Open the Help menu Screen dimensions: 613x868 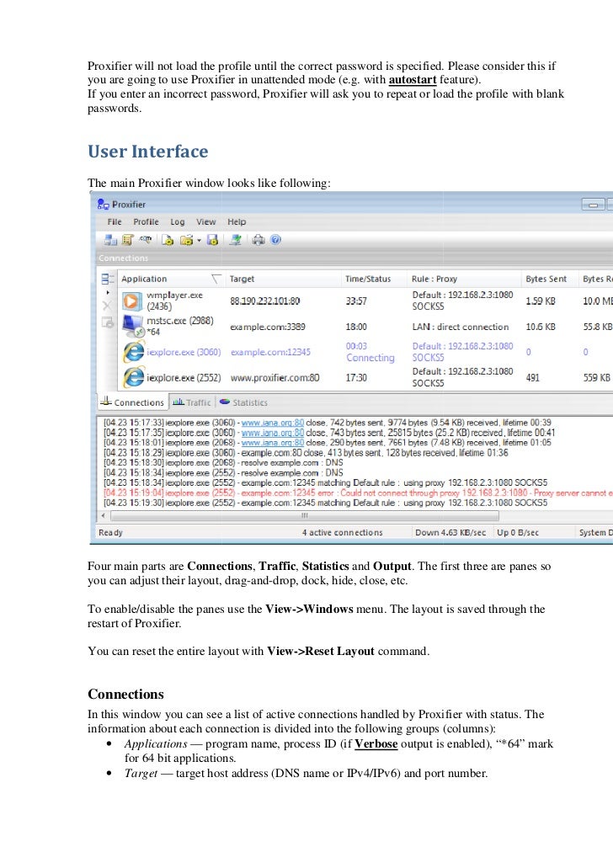click(237, 221)
